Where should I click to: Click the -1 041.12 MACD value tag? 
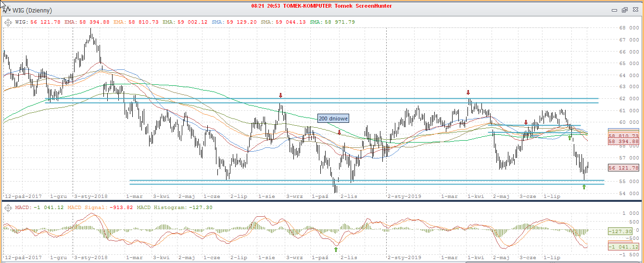pos(623,247)
